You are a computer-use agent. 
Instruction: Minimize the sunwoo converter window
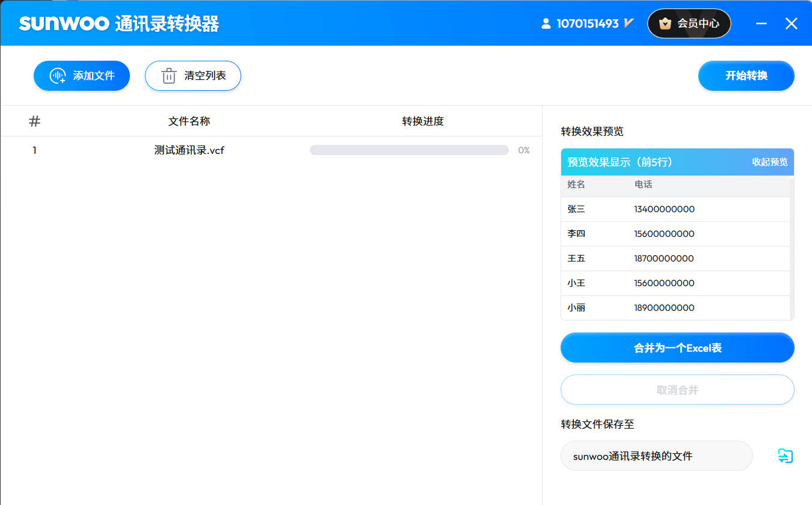tap(761, 23)
